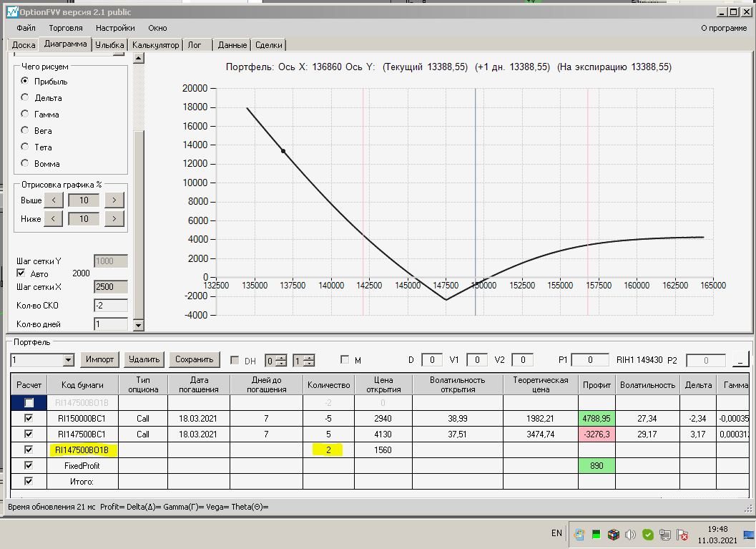Click the Импорт button
756x549 pixels.
pos(99,359)
